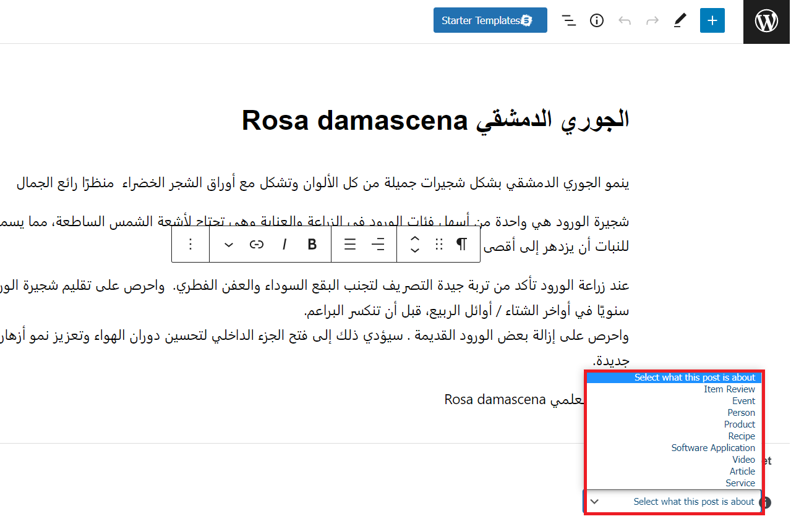Toggle bold formatting in block toolbar
Image resolution: width=791 pixels, height=532 pixels.
coord(312,245)
